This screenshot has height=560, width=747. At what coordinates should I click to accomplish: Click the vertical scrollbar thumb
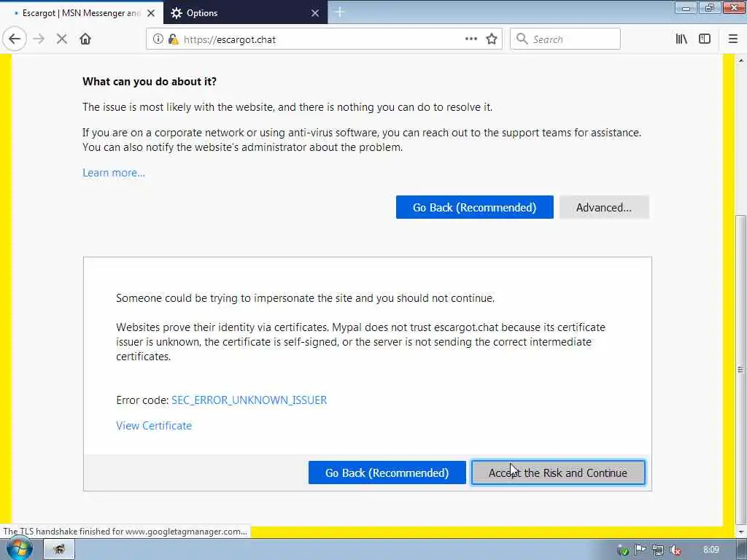tap(741, 371)
